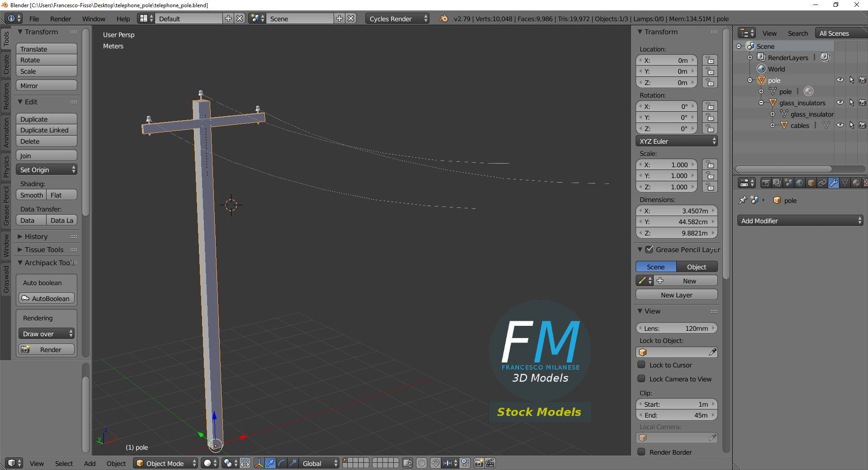Open the Set Origin dropdown
Image resolution: width=868 pixels, height=470 pixels.
coord(46,169)
